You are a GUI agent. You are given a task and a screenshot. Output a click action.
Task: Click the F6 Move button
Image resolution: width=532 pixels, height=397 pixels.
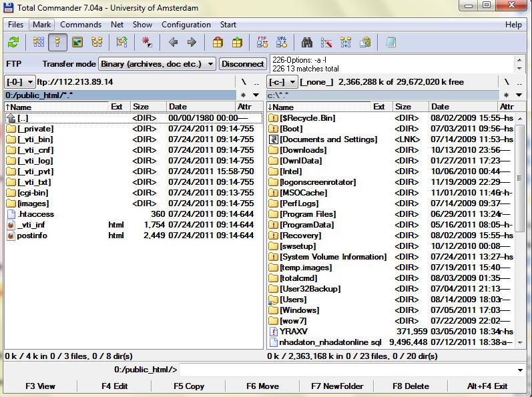tap(262, 386)
